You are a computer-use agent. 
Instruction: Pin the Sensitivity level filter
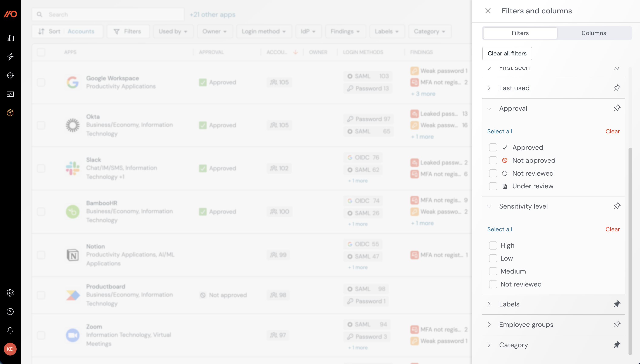(617, 206)
